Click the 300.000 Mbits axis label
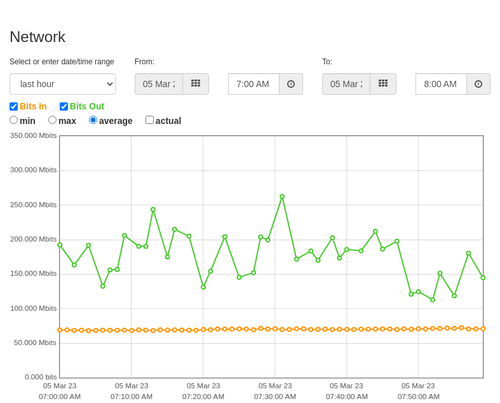500x403 pixels. 33,170
